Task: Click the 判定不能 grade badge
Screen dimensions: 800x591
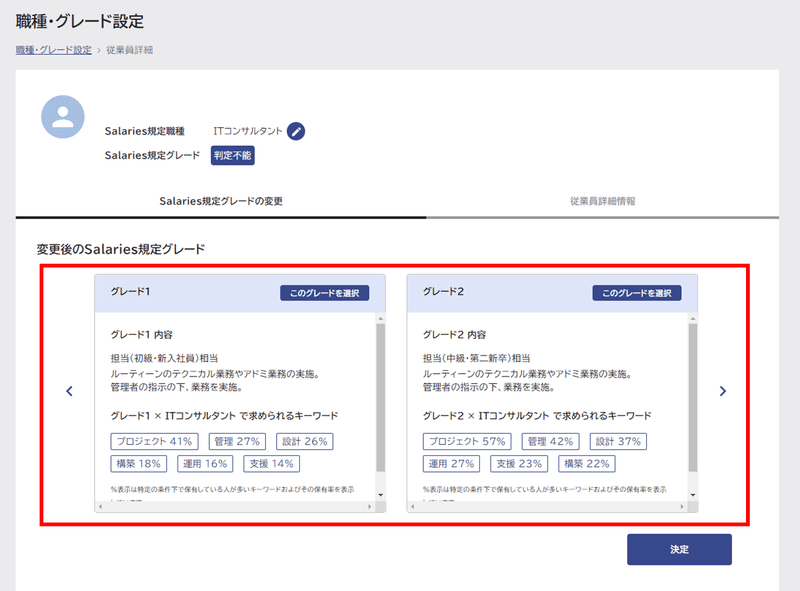Action: [x=233, y=156]
